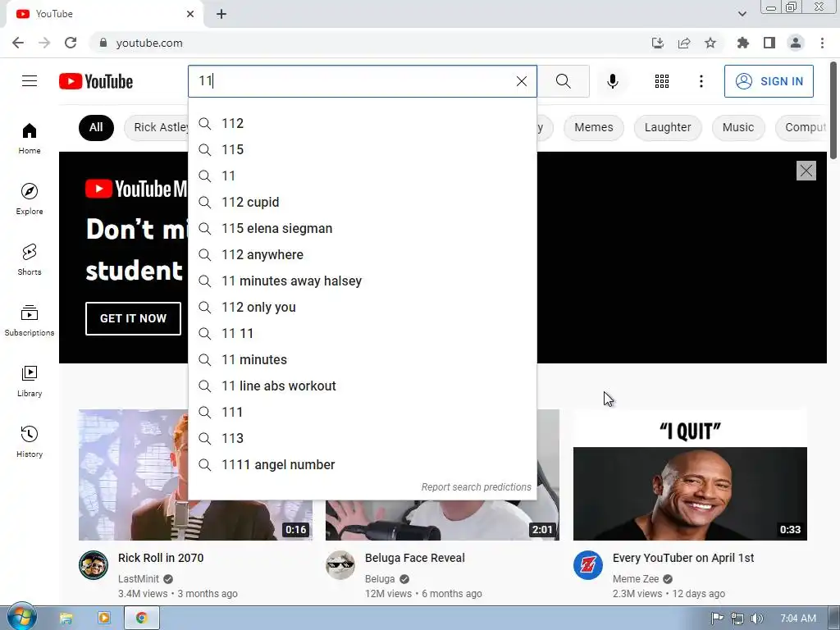This screenshot has height=630, width=840.
Task: Clear the search box with the X
Action: pyautogui.click(x=521, y=81)
